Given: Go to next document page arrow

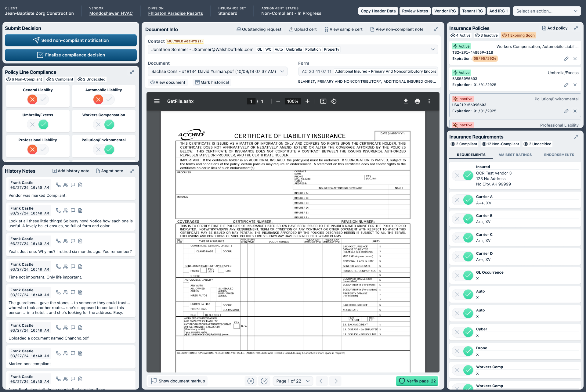Looking at the screenshot, I should coord(335,381).
